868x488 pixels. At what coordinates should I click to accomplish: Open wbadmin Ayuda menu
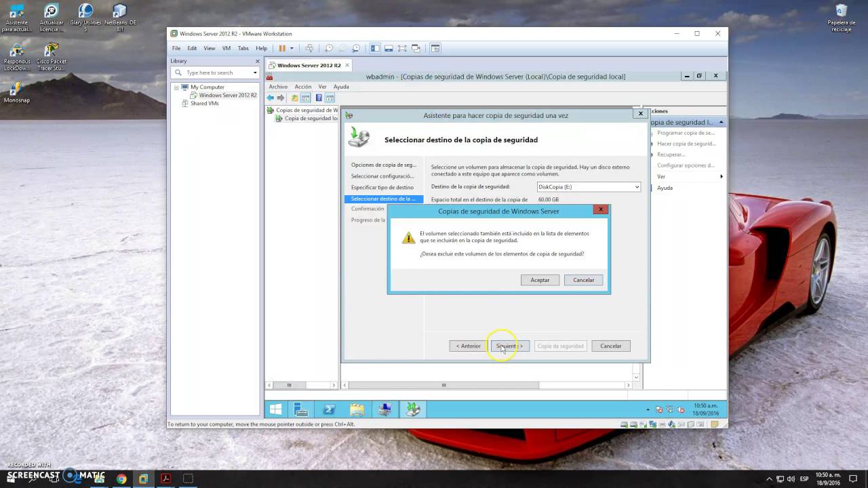point(341,87)
